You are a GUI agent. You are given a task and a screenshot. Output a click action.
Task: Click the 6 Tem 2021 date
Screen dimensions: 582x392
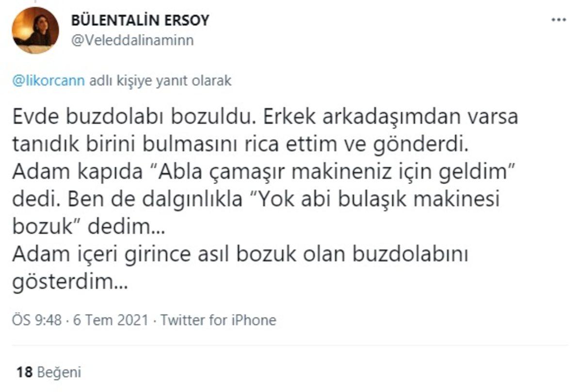pos(111,320)
